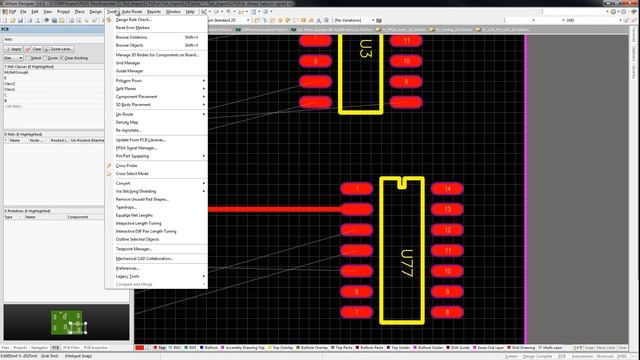Select the Top Overlay layer tab
640x360 pixels.
click(280, 348)
